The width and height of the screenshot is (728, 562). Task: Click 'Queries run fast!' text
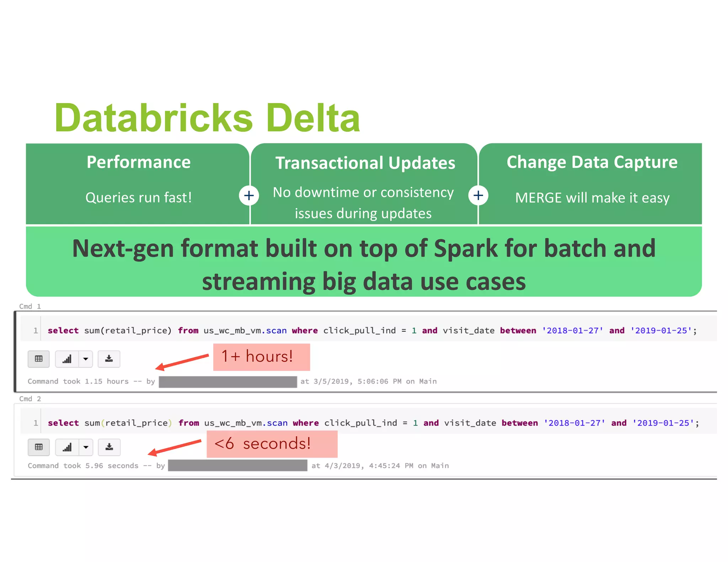139,198
